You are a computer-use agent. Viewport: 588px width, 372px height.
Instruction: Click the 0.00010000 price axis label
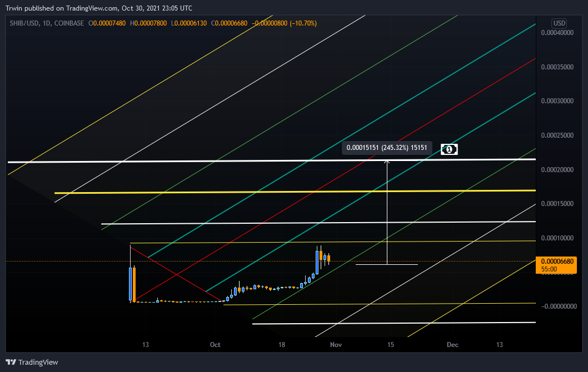pyautogui.click(x=557, y=238)
